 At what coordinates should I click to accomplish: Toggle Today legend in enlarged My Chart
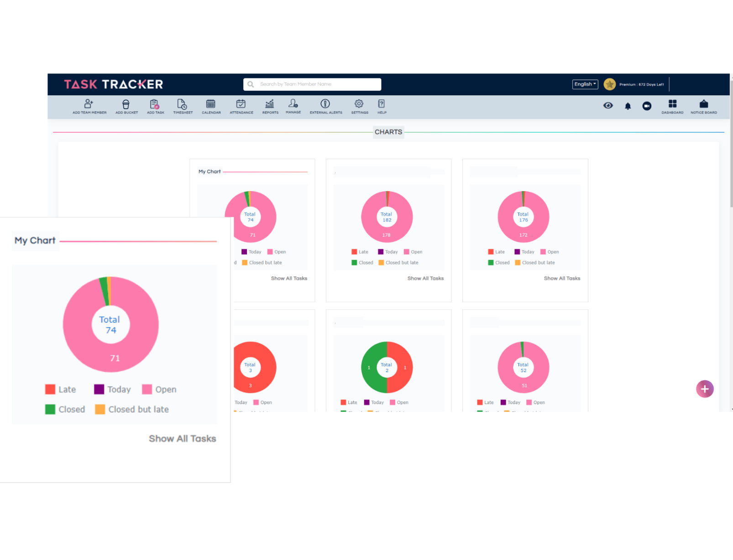(x=113, y=389)
